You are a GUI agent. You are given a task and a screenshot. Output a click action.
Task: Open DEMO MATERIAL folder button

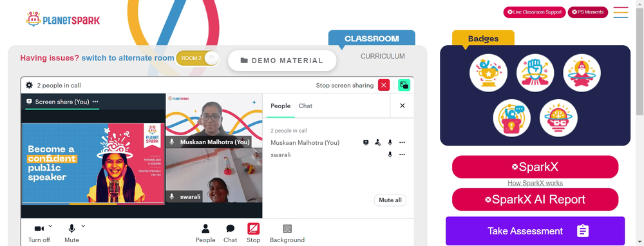coord(282,61)
